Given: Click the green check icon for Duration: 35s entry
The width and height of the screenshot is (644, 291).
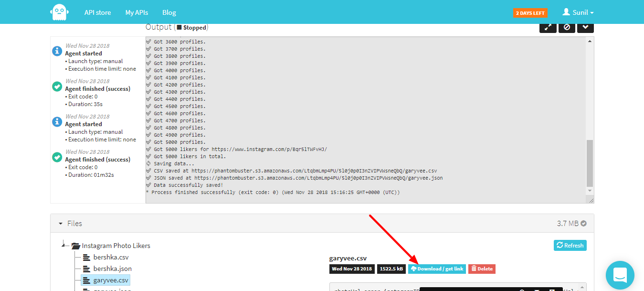Looking at the screenshot, I should [57, 86].
